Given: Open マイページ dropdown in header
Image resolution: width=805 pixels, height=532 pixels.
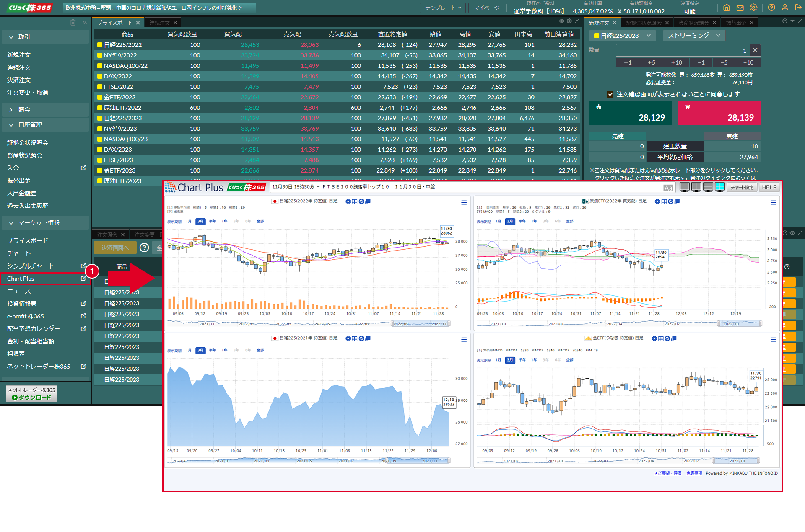Looking at the screenshot, I should tap(486, 8).
